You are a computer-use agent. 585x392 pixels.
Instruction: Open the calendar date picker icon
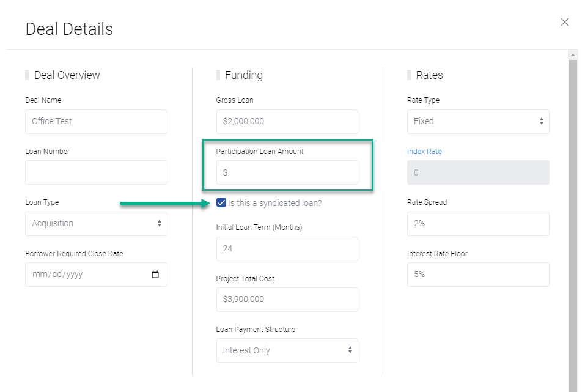[x=155, y=275]
